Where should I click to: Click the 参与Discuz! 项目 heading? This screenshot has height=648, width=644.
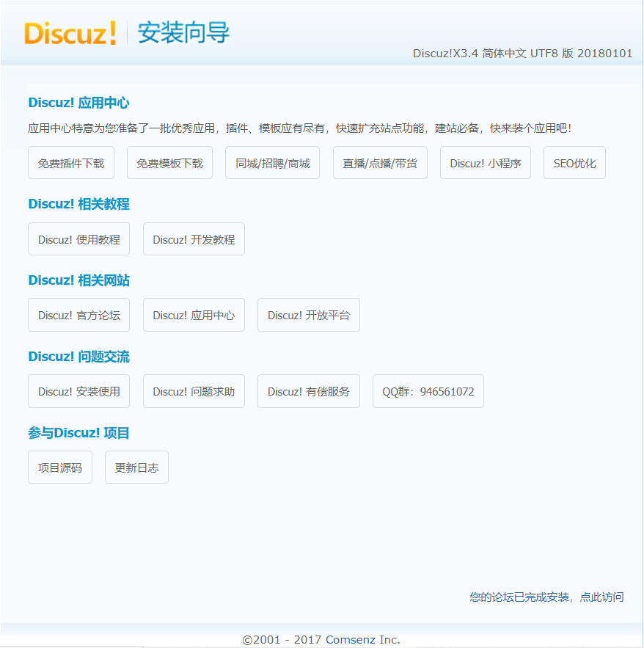(x=78, y=433)
